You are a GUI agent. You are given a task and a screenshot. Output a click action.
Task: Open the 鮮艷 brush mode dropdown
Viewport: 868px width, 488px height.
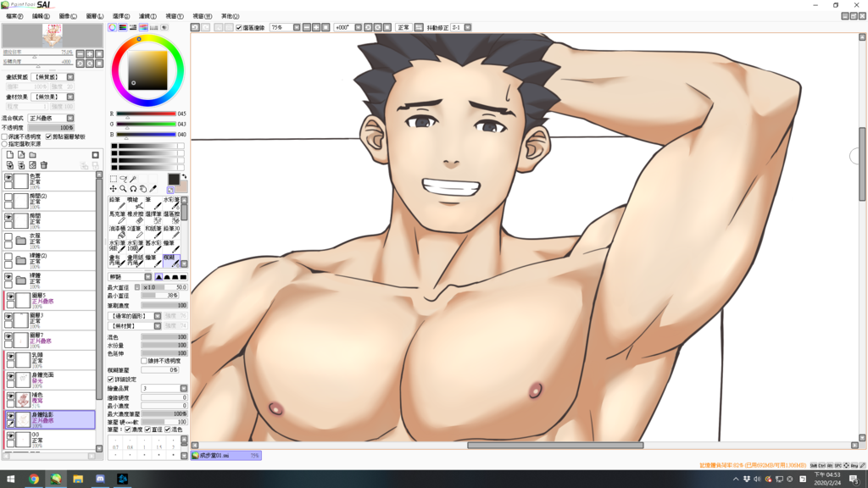pyautogui.click(x=147, y=277)
